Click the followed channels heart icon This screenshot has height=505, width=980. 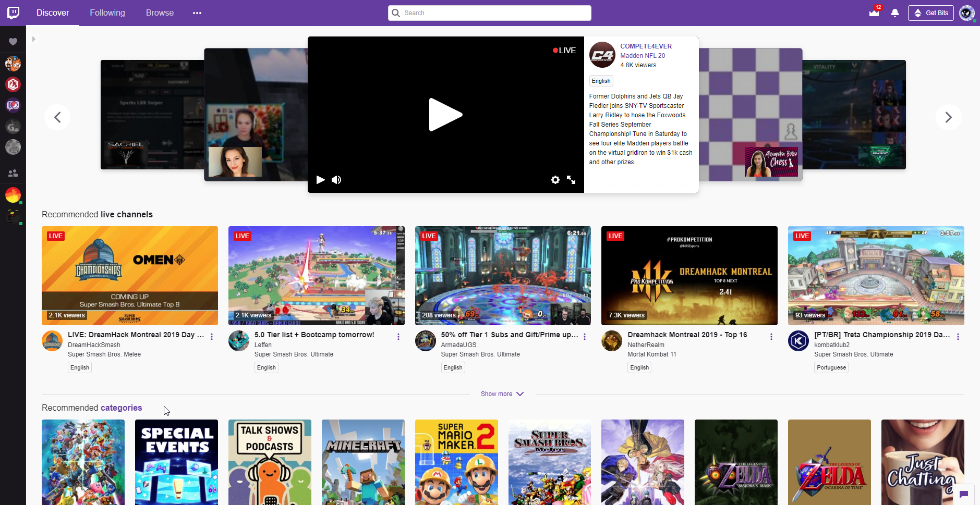[x=13, y=42]
